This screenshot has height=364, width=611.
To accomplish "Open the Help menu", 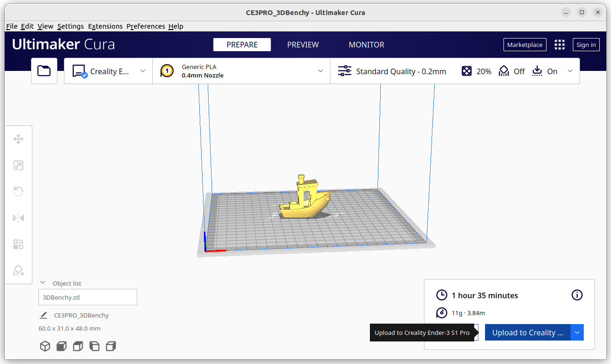I will pyautogui.click(x=176, y=26).
